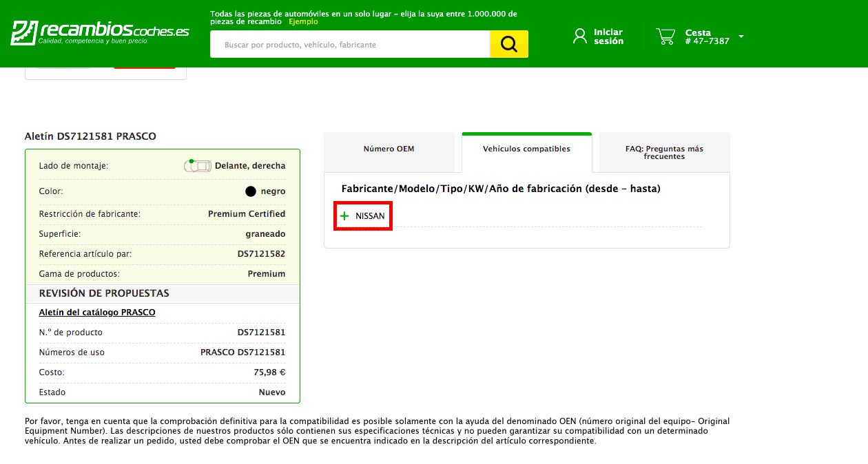The height and width of the screenshot is (464, 868).
Task: Expand the Cesta dropdown arrow
Action: [741, 36]
